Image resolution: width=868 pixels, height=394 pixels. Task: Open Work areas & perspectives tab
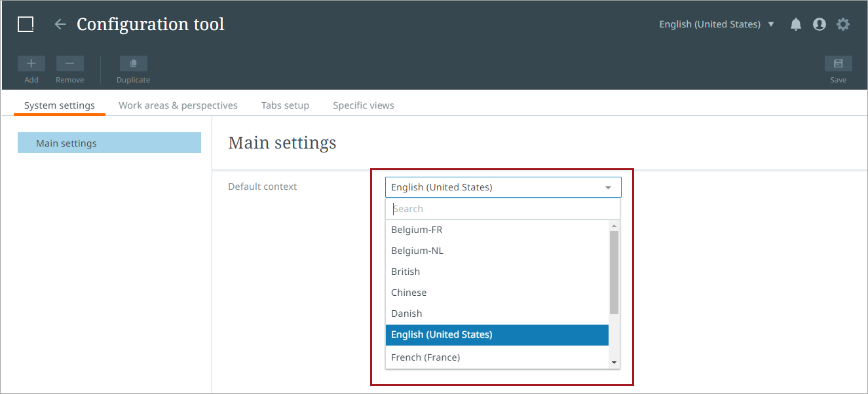pyautogui.click(x=178, y=105)
